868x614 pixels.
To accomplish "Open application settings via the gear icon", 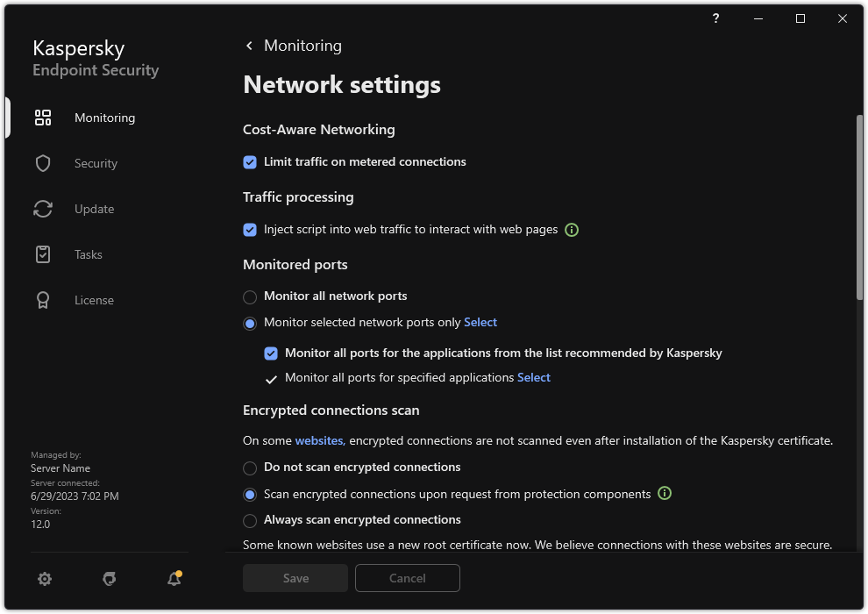I will pyautogui.click(x=45, y=579).
